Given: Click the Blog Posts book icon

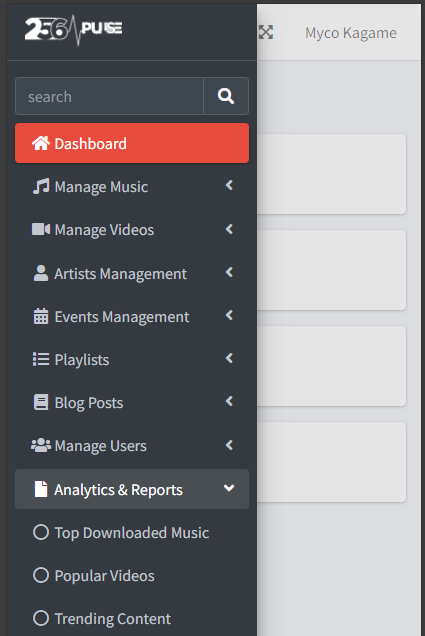Looking at the screenshot, I should pos(41,402).
